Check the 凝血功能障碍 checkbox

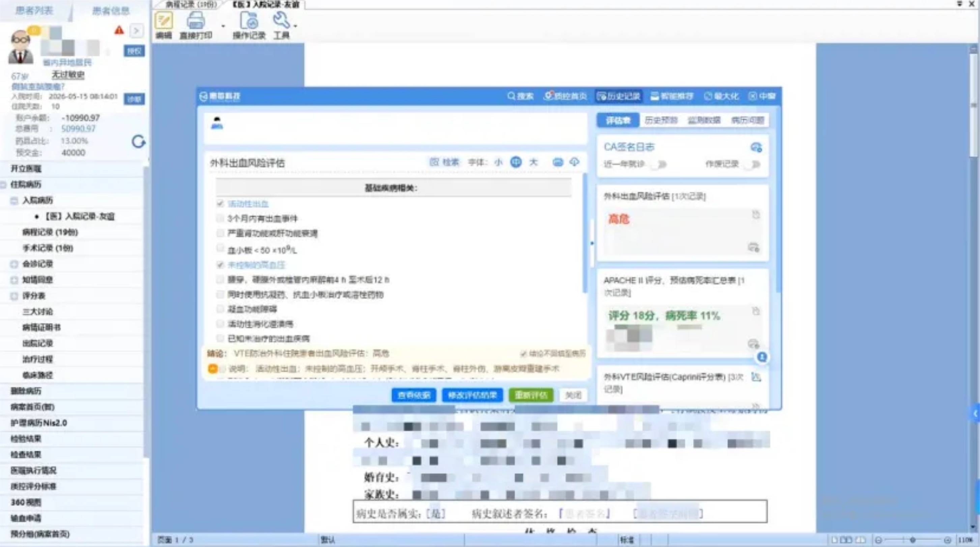[220, 309]
